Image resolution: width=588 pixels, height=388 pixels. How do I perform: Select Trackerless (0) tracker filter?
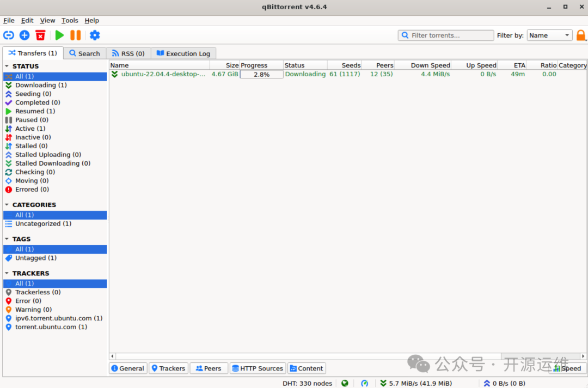[x=55, y=292]
